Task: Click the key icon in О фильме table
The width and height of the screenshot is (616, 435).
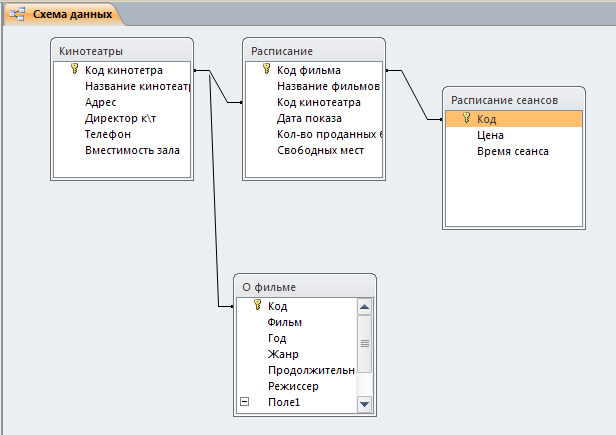Action: point(257,305)
